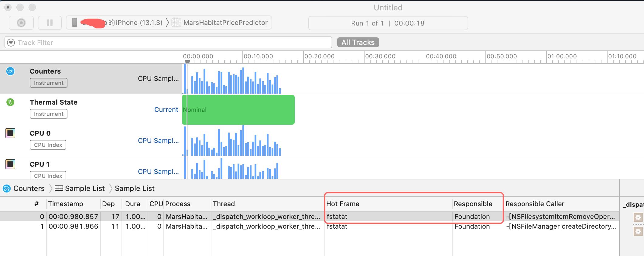Select sample row with timestamp 00:00.981.866

(x=309, y=226)
